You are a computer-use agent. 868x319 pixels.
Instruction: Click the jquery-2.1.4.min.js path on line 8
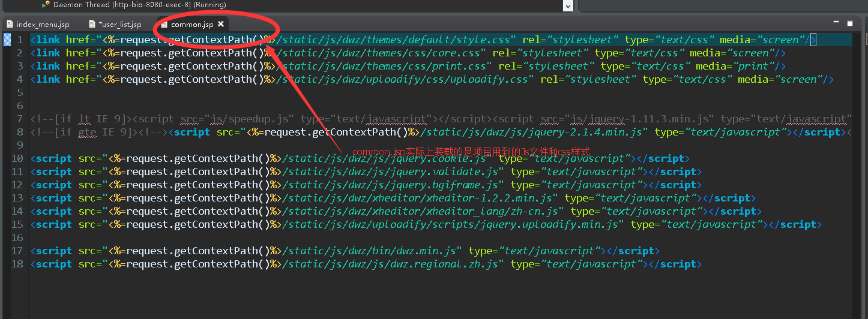531,132
